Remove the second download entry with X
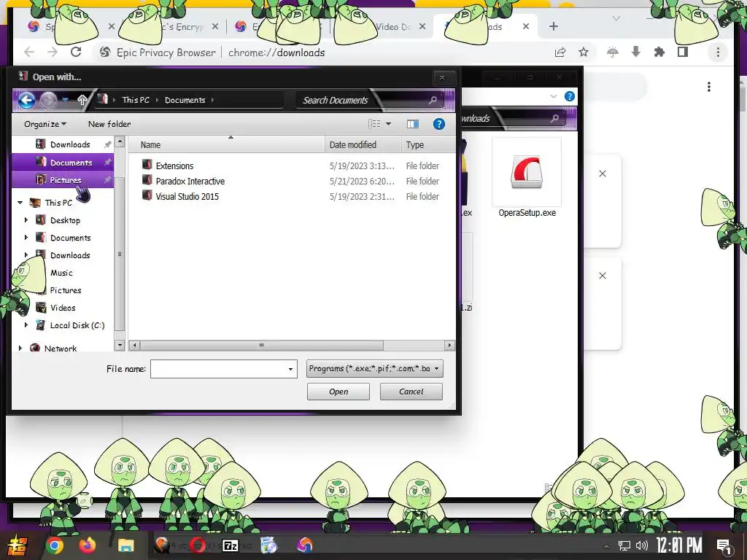 (x=603, y=276)
